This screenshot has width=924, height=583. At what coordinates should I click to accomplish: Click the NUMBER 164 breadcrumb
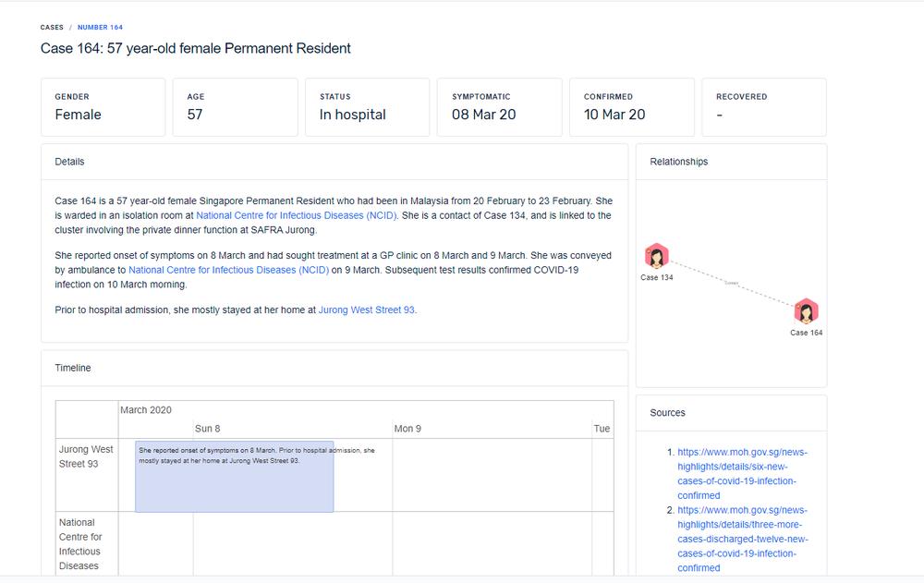100,28
